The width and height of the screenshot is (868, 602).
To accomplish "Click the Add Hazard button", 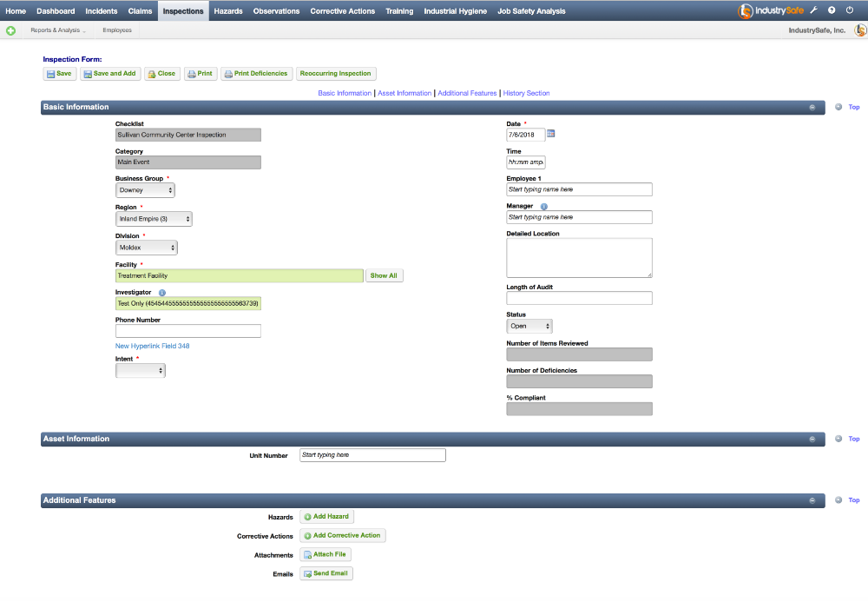I will pos(326,517).
